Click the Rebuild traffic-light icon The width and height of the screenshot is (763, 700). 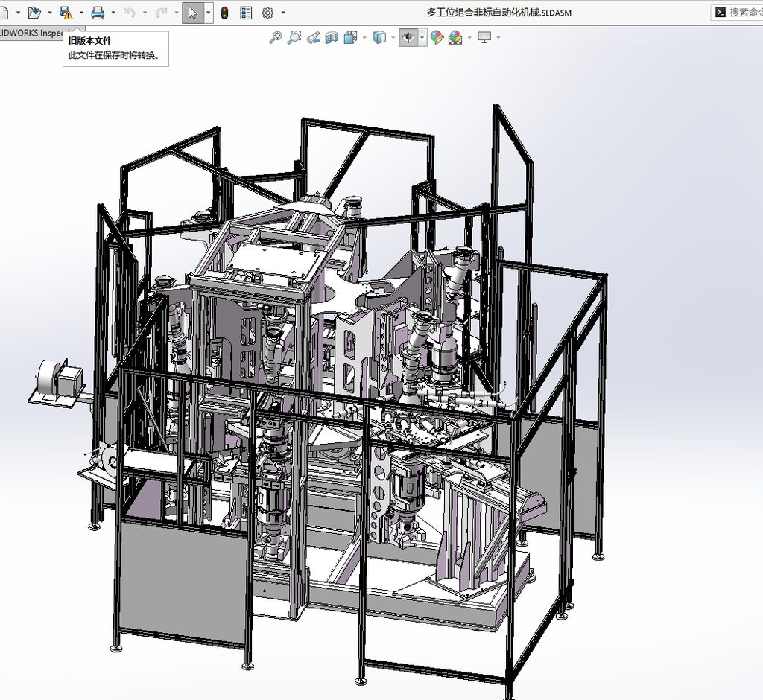tap(224, 13)
